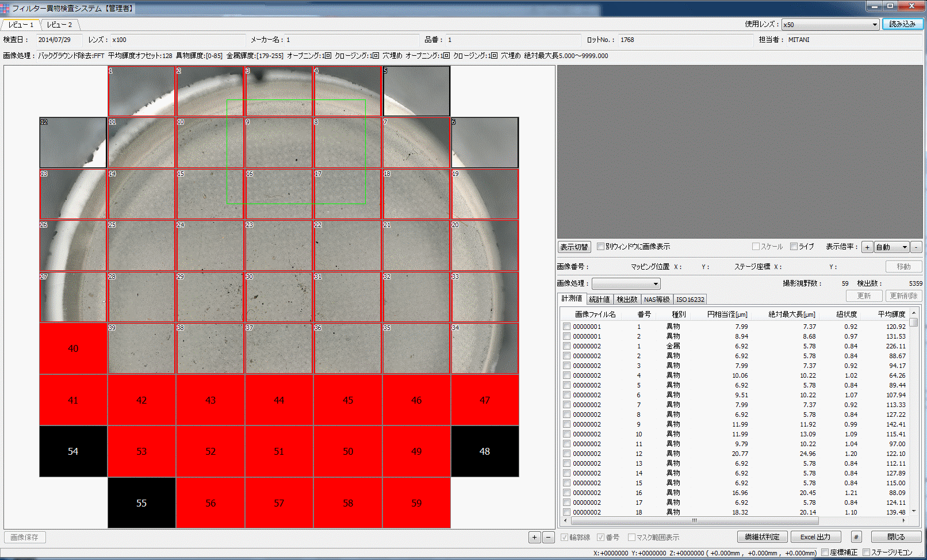Open the 統計値 tab

(x=599, y=300)
